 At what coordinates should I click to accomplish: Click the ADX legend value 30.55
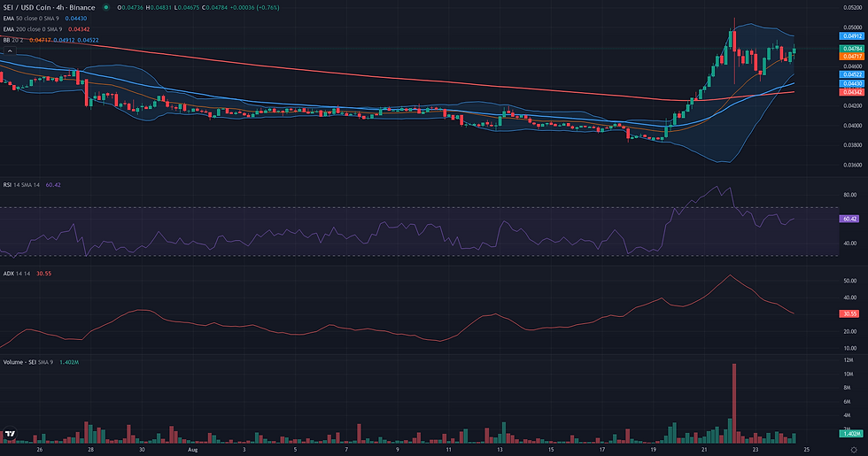(x=43, y=274)
